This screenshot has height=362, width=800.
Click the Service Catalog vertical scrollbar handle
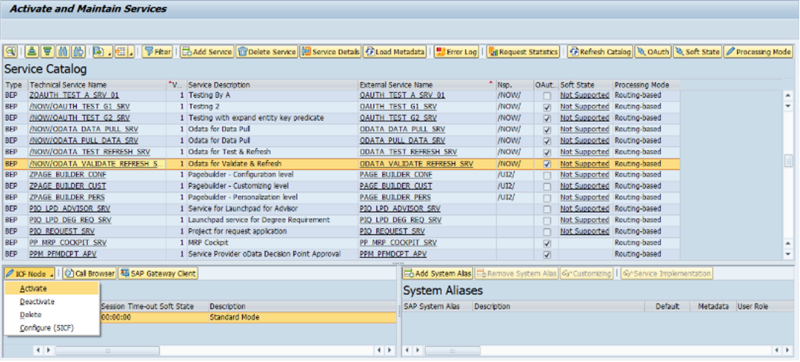788,161
